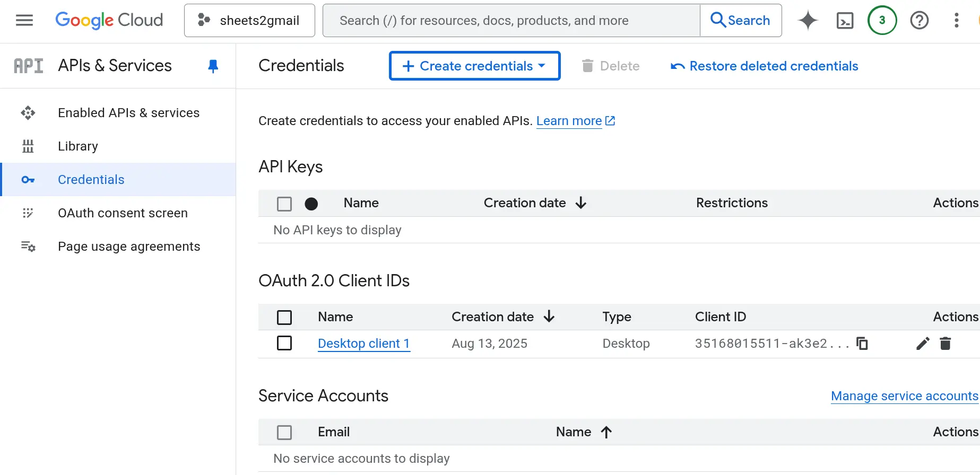Open notifications badge showing 3

[x=882, y=20]
